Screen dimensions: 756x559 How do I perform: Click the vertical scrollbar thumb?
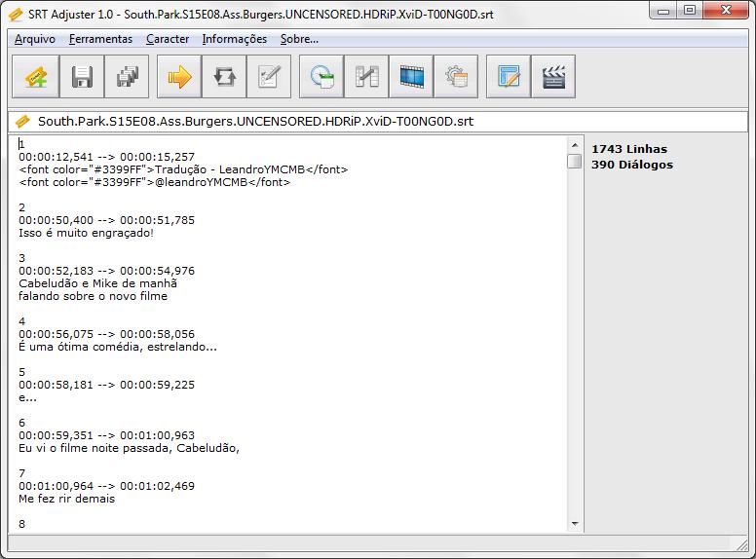(575, 161)
